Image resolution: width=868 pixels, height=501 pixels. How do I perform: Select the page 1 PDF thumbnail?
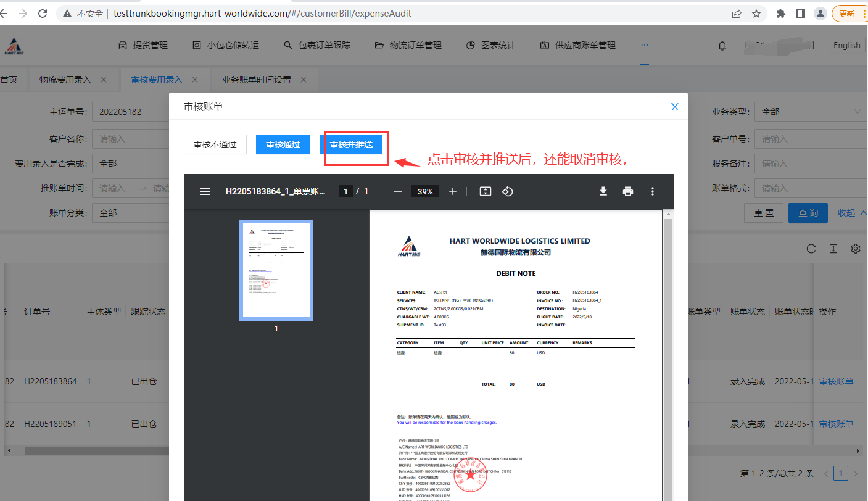[x=276, y=270]
